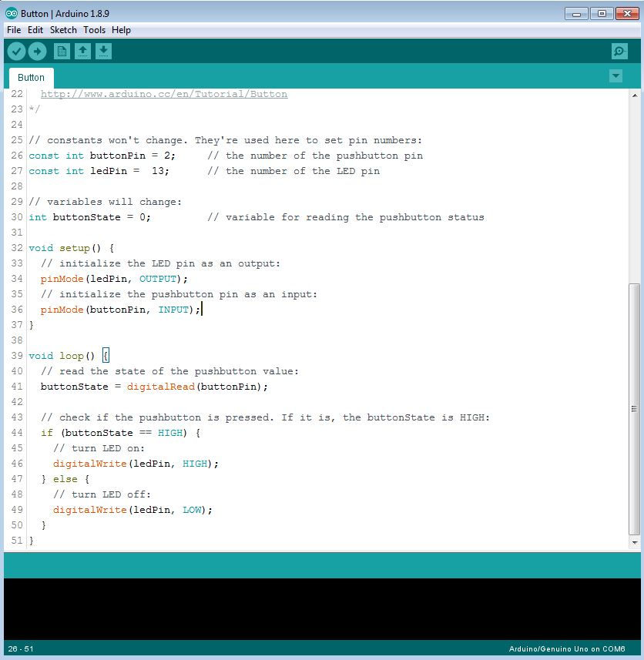644x660 pixels.
Task: Select the Button sketch tab
Action: pos(31,78)
